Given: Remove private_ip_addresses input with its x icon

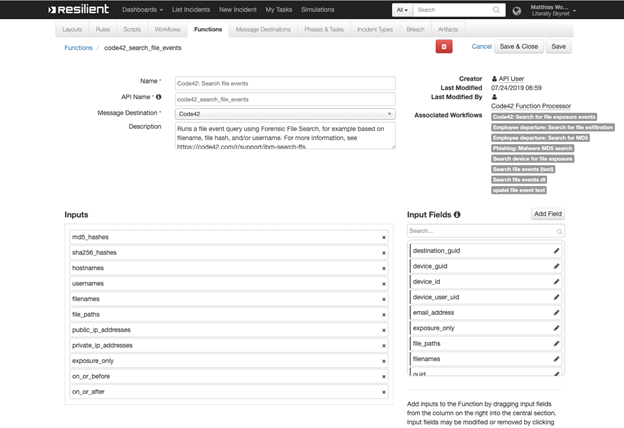Looking at the screenshot, I should [384, 346].
